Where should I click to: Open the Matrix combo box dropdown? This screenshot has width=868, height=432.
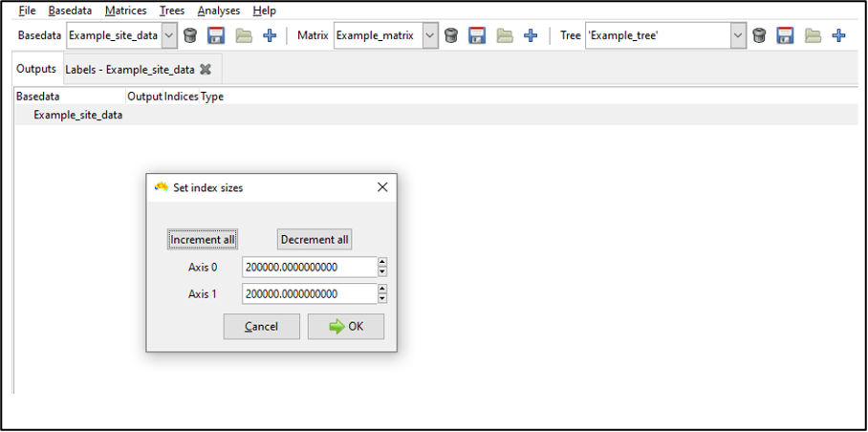[430, 35]
